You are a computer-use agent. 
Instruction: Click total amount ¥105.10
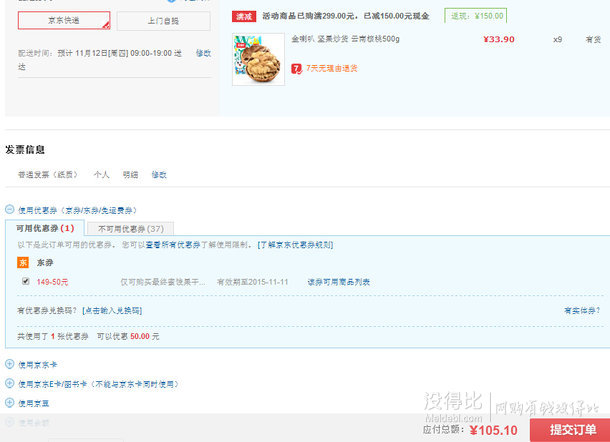pos(493,430)
